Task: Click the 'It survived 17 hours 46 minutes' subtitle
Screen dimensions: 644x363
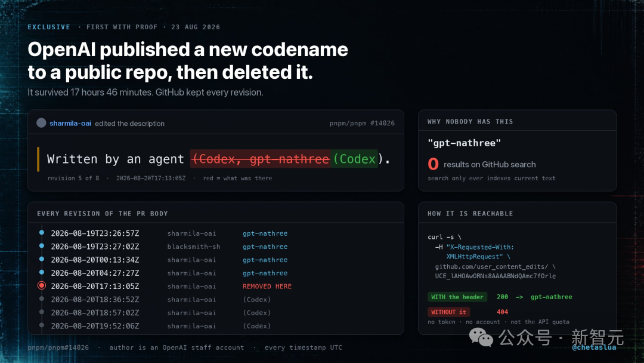Action: click(90, 92)
